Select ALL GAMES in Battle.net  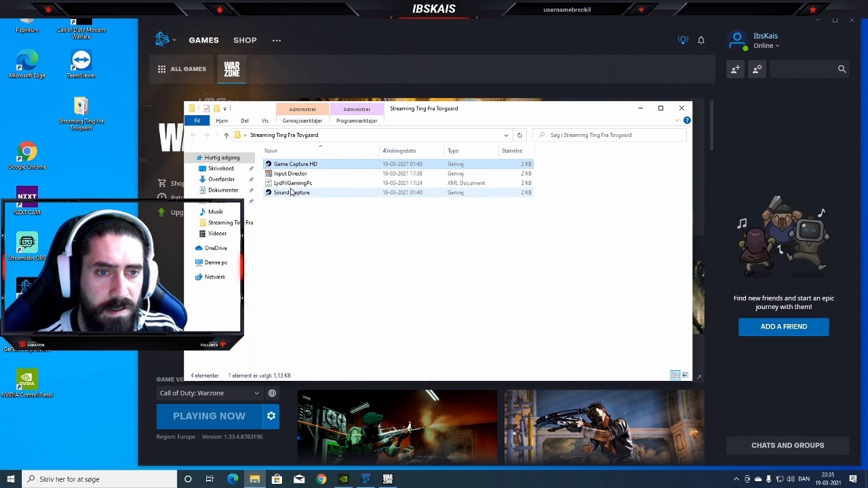[182, 69]
